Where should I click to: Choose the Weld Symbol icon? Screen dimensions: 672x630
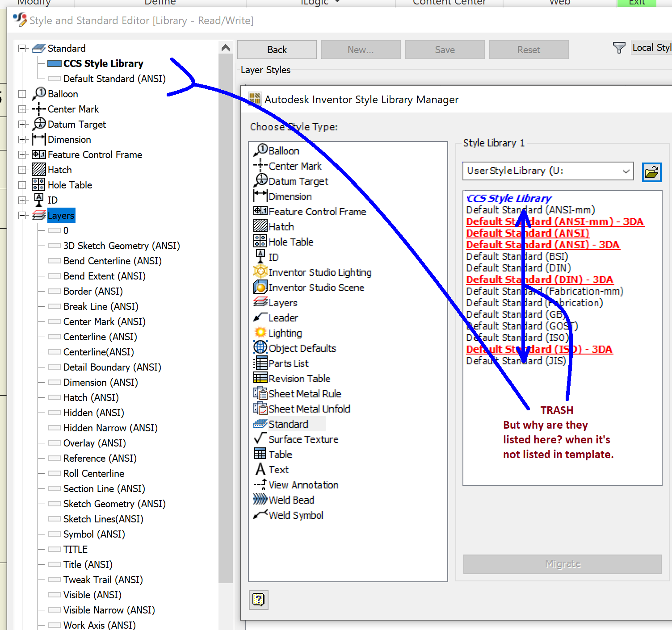click(260, 514)
